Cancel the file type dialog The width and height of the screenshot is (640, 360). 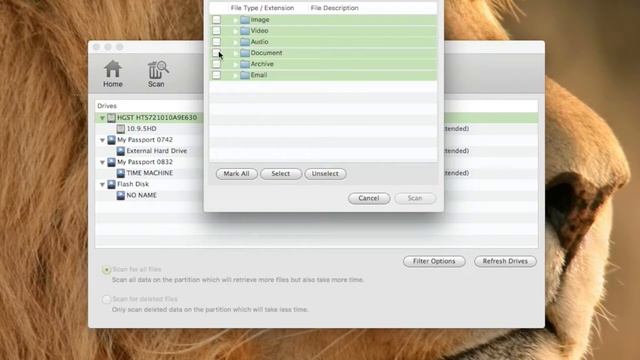pyautogui.click(x=369, y=198)
